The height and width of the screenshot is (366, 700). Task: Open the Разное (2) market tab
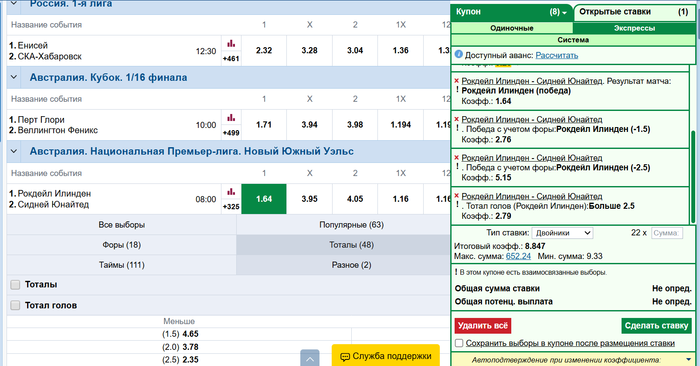[351, 265]
